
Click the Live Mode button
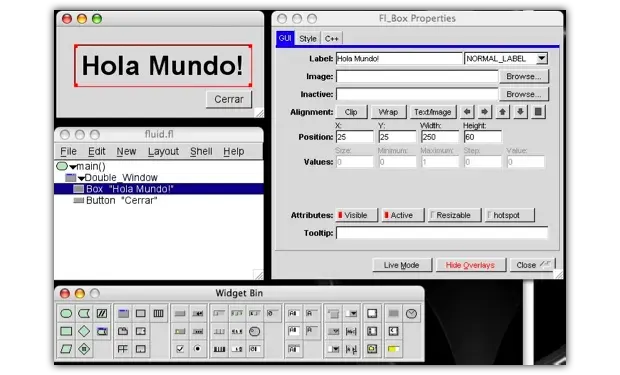coord(402,265)
